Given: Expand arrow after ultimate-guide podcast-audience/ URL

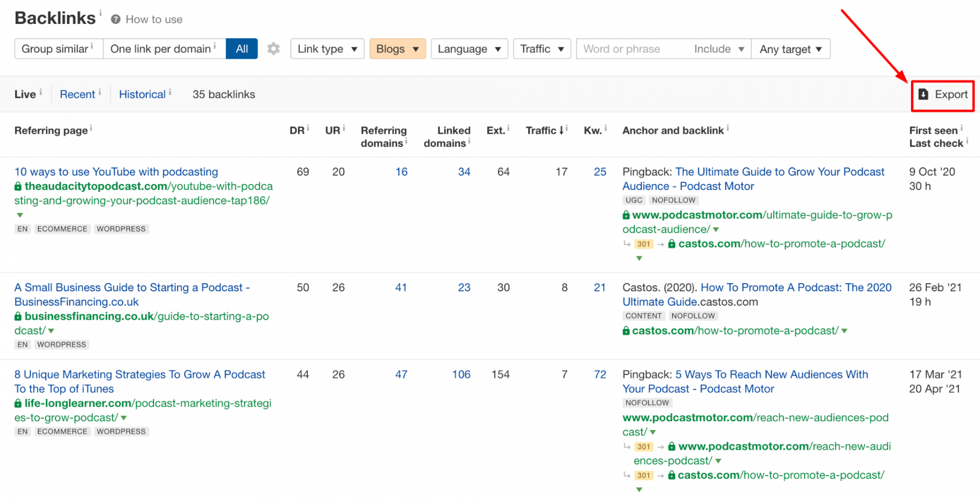Looking at the screenshot, I should [x=716, y=230].
